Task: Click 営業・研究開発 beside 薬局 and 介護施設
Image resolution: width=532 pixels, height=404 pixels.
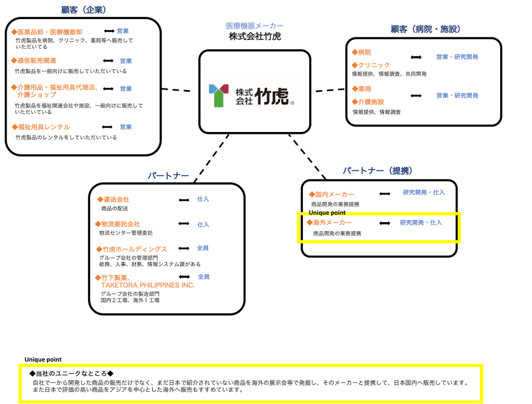Action: (x=458, y=96)
